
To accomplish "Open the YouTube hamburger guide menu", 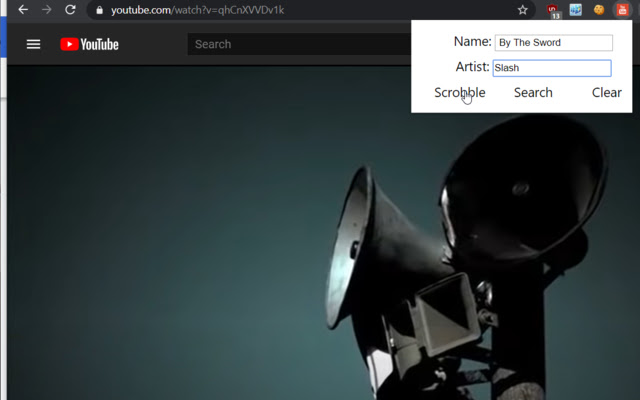I will point(33,44).
